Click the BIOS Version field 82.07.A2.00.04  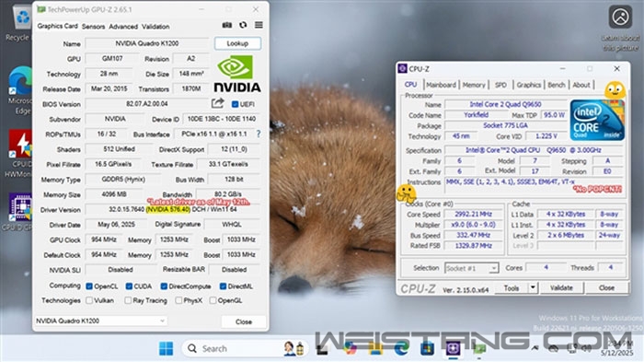[147, 104]
